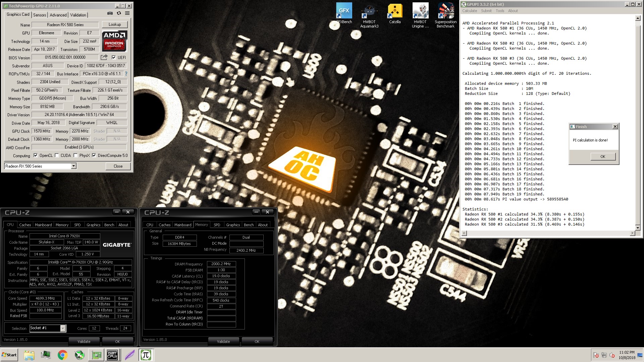Image resolution: width=644 pixels, height=362 pixels.
Task: Toggle the DirectCompute 5.0 checkbox
Action: point(94,156)
